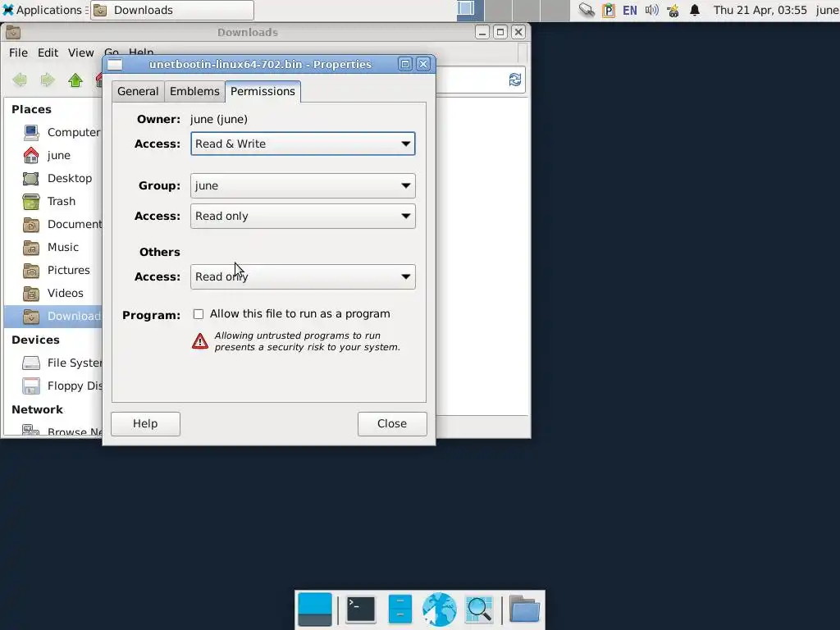This screenshot has width=840, height=630.
Task: Click the green Back arrow in file manager
Action: [20, 80]
